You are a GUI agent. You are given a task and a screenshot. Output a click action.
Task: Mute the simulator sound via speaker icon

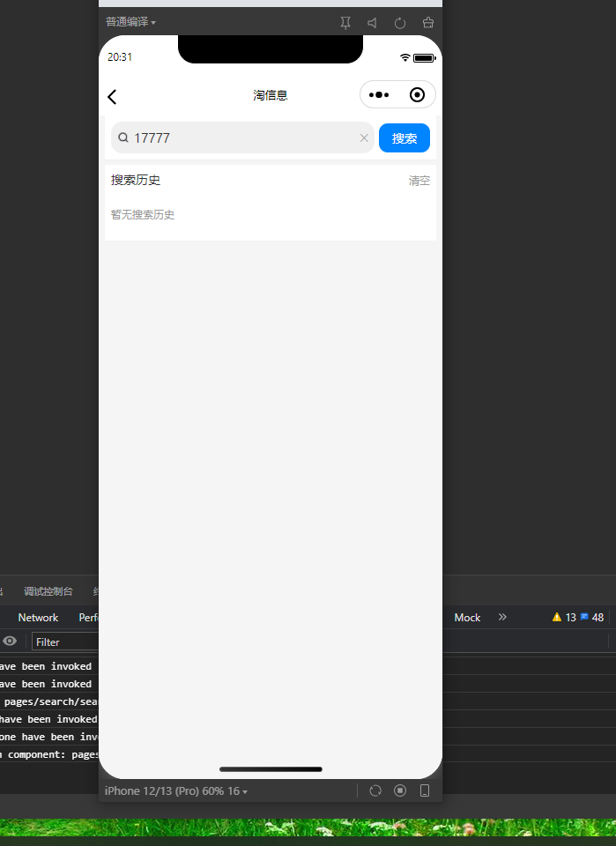click(x=372, y=23)
